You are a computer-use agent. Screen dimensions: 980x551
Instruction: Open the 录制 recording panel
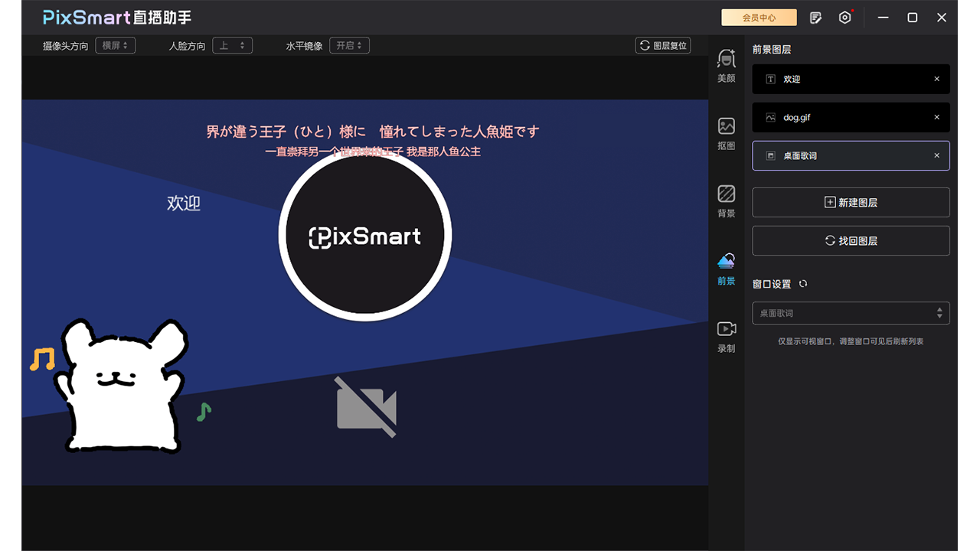coord(725,335)
